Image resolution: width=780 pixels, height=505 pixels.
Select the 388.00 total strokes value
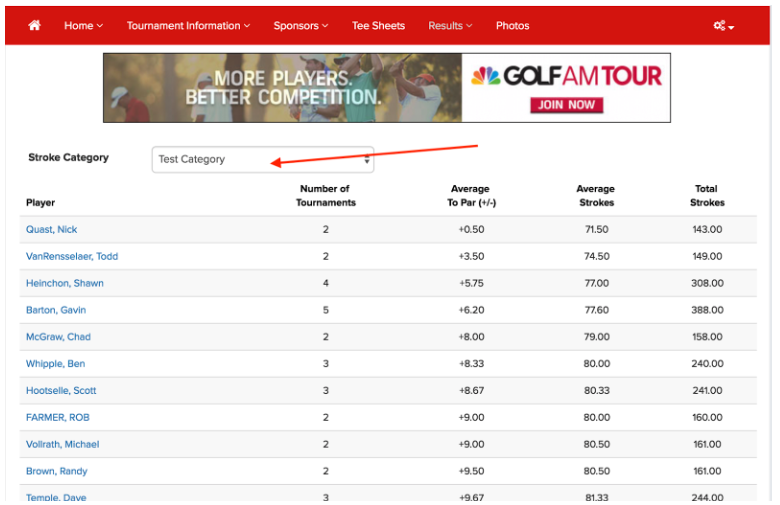pos(707,310)
